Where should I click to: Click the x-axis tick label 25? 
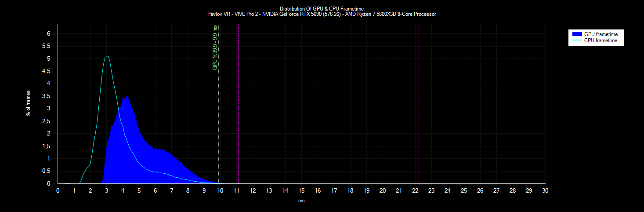[x=464, y=190]
